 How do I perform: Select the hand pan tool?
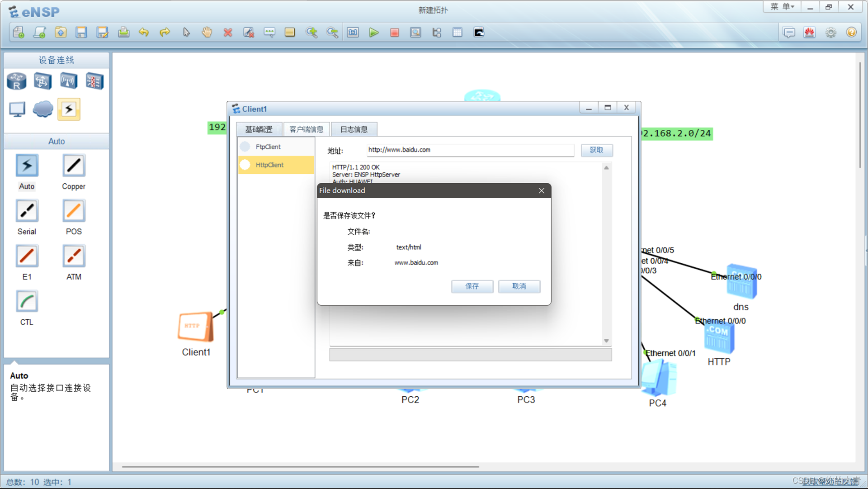[x=207, y=33]
